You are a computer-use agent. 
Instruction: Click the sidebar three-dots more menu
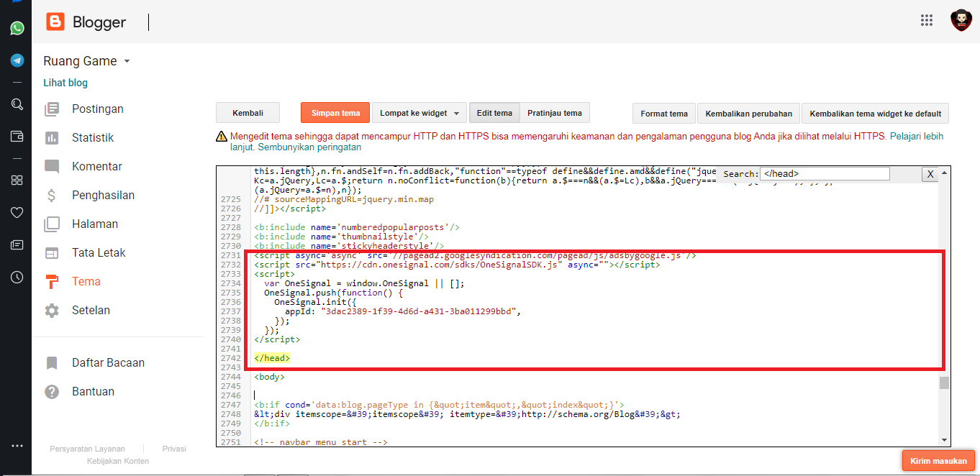coord(17,446)
